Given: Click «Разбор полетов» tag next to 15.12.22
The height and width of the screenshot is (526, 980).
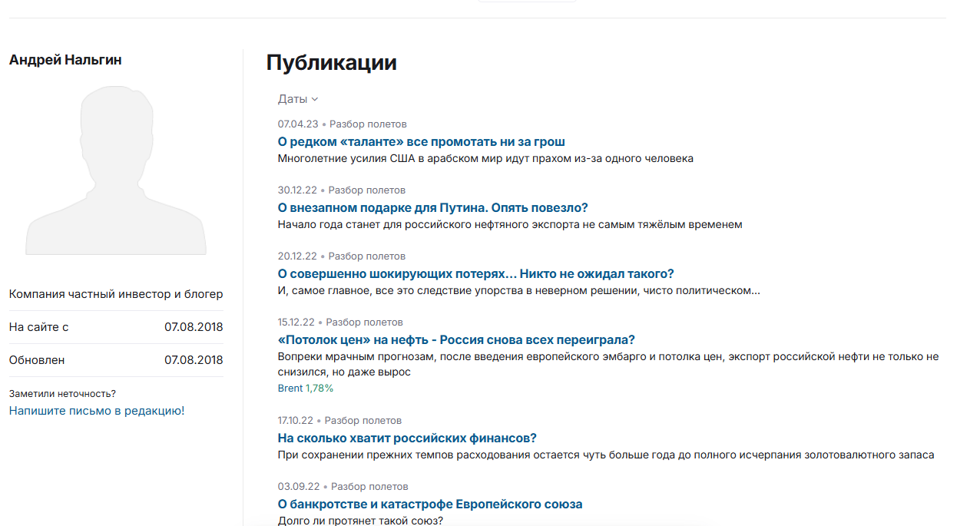Looking at the screenshot, I should point(364,322).
